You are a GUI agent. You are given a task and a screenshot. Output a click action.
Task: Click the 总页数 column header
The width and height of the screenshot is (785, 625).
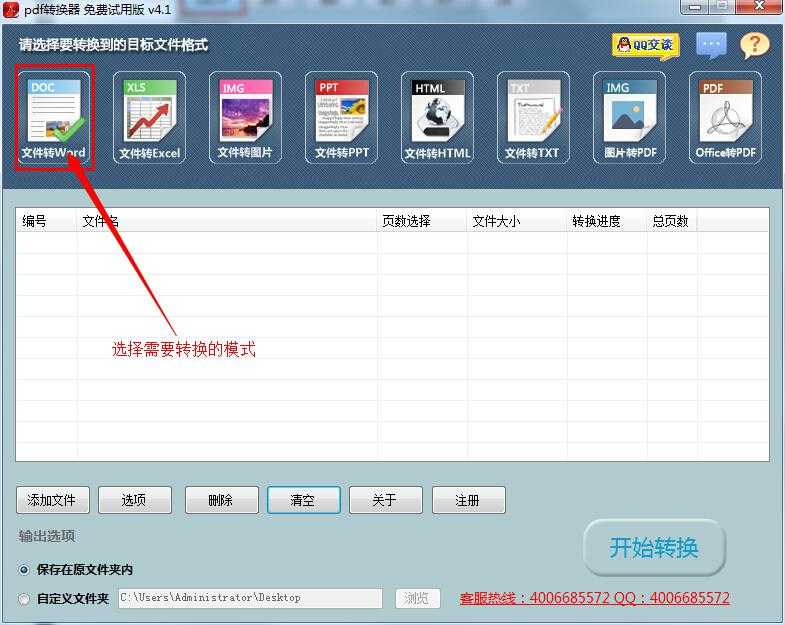(x=672, y=221)
